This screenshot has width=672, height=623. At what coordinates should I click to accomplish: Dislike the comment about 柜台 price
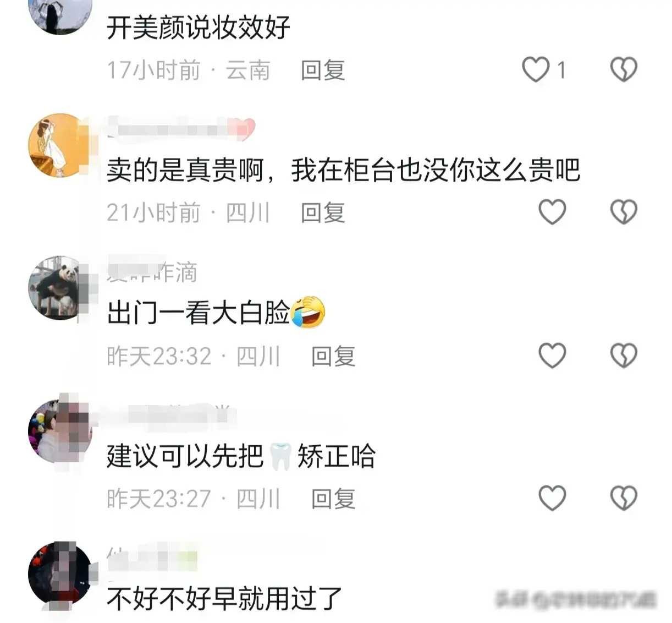[624, 212]
